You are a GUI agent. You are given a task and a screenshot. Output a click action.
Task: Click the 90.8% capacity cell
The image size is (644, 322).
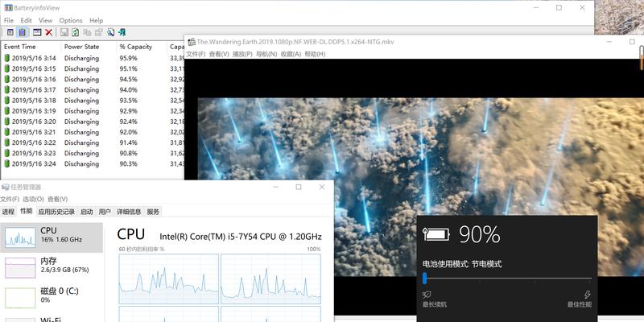tap(129, 153)
